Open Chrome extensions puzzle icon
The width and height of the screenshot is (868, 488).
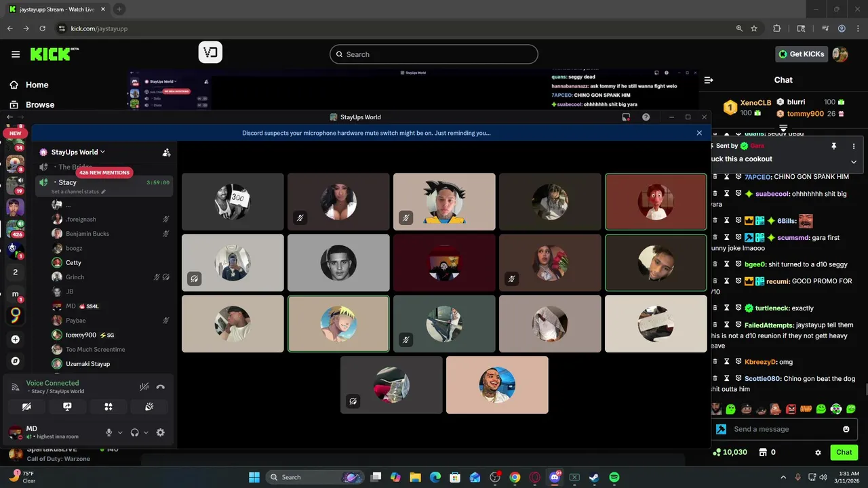coord(777,28)
